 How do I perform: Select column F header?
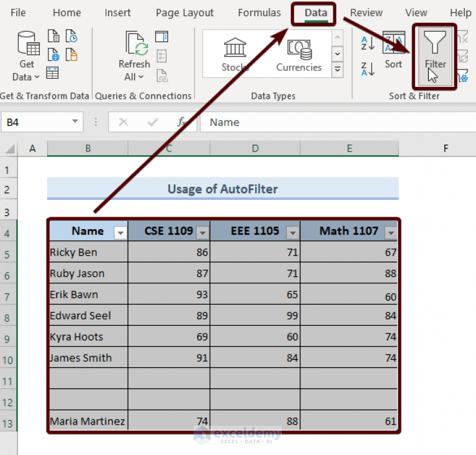pos(446,148)
